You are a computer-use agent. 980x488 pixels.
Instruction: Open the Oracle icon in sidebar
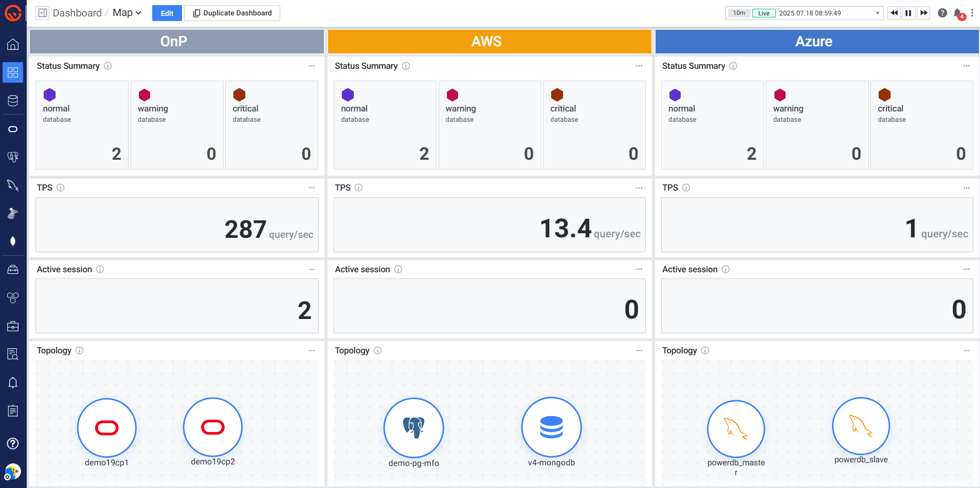[13, 129]
